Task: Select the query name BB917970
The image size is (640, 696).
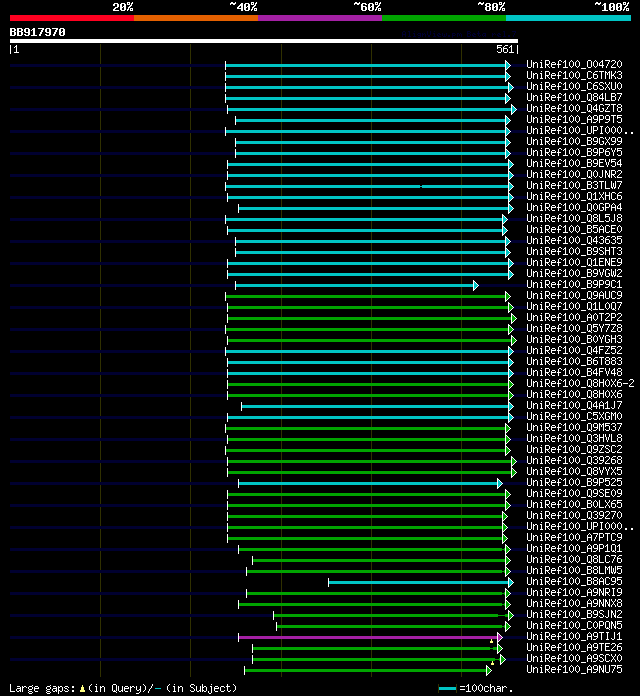Action: pyautogui.click(x=37, y=32)
